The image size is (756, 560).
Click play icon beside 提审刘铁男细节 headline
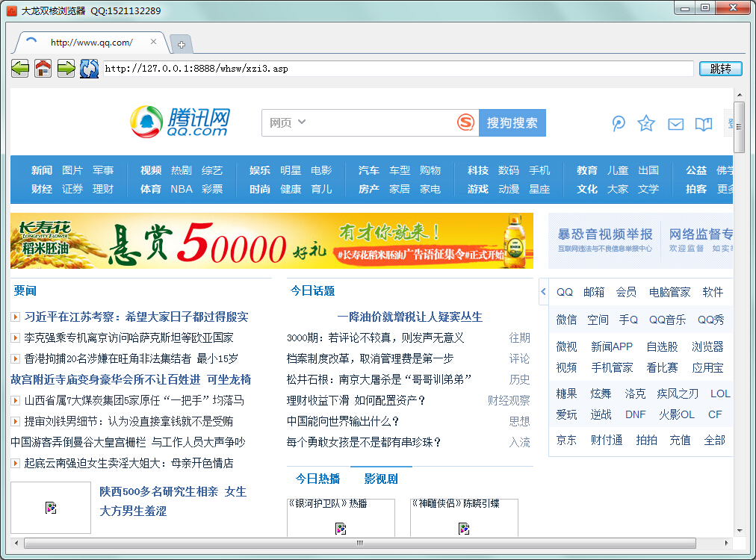coord(16,421)
